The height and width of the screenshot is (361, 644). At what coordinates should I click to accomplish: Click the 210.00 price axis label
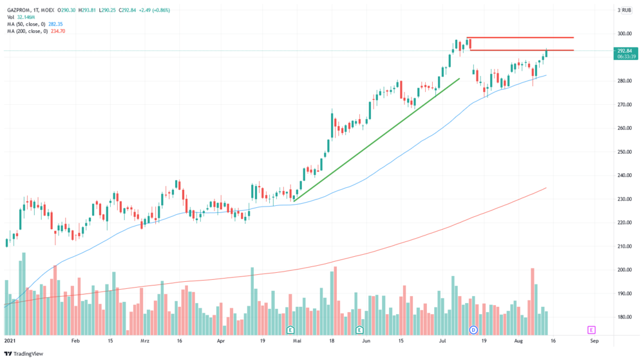click(624, 246)
